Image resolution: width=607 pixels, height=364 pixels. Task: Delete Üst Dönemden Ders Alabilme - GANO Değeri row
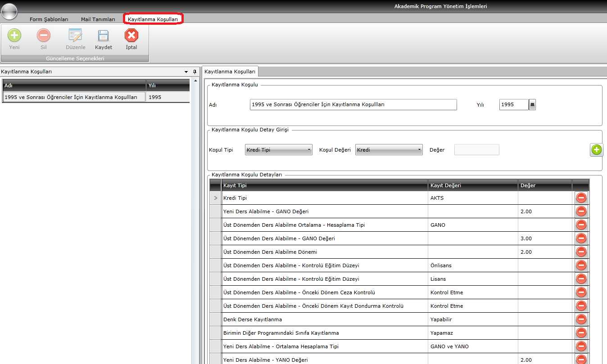[x=581, y=238]
